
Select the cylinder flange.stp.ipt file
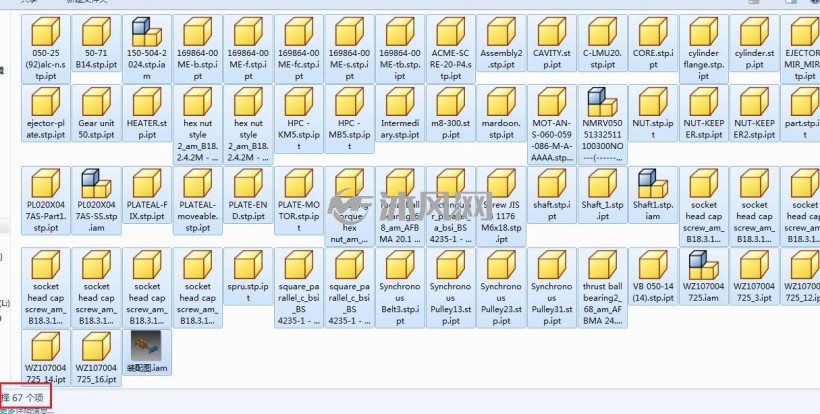pos(704,49)
